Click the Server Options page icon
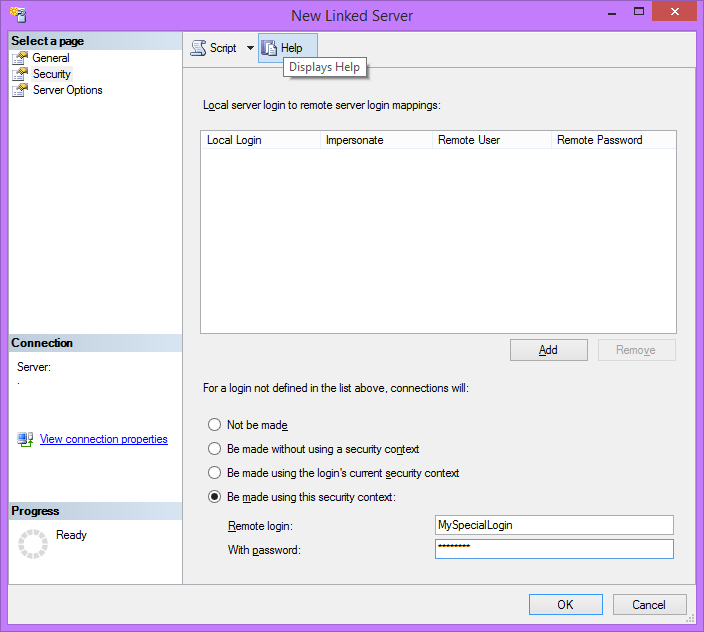 click(x=20, y=90)
